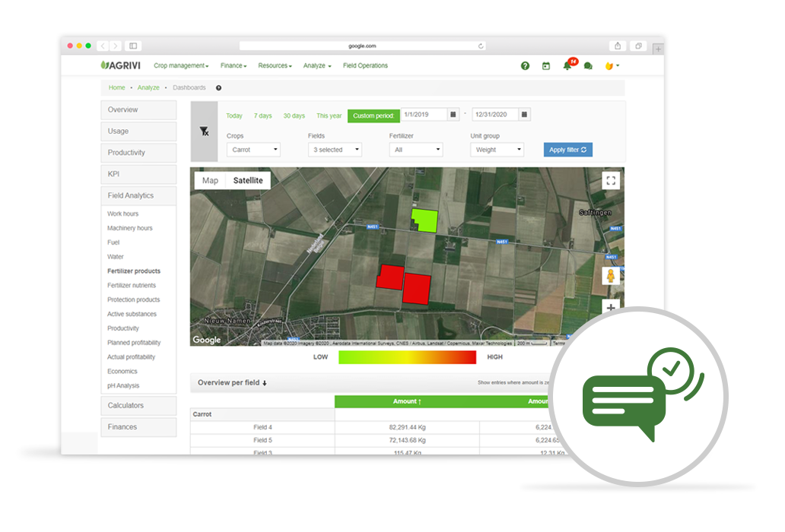Go to Home breadcrumb
This screenshot has height=532, width=785.
pos(116,87)
